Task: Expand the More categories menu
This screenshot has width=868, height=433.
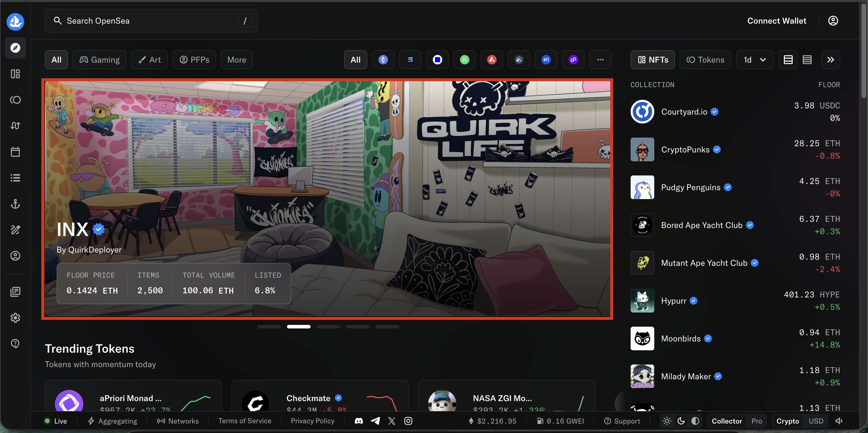Action: pyautogui.click(x=236, y=60)
